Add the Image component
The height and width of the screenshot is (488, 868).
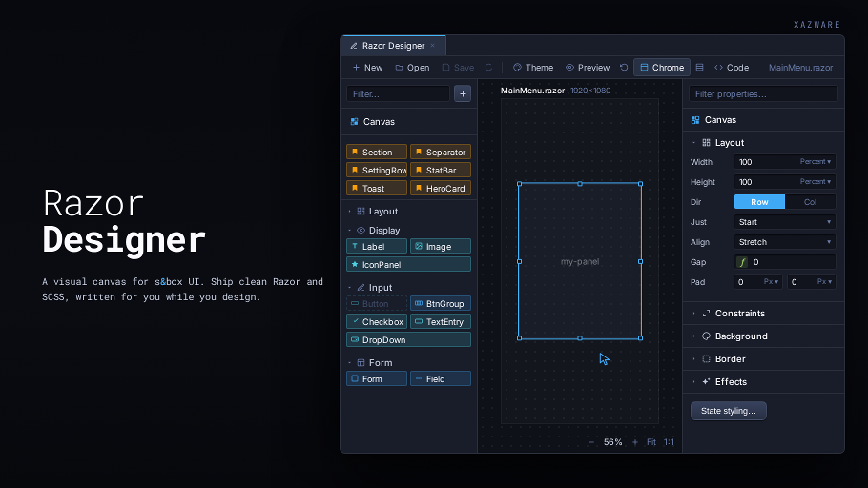coord(441,246)
